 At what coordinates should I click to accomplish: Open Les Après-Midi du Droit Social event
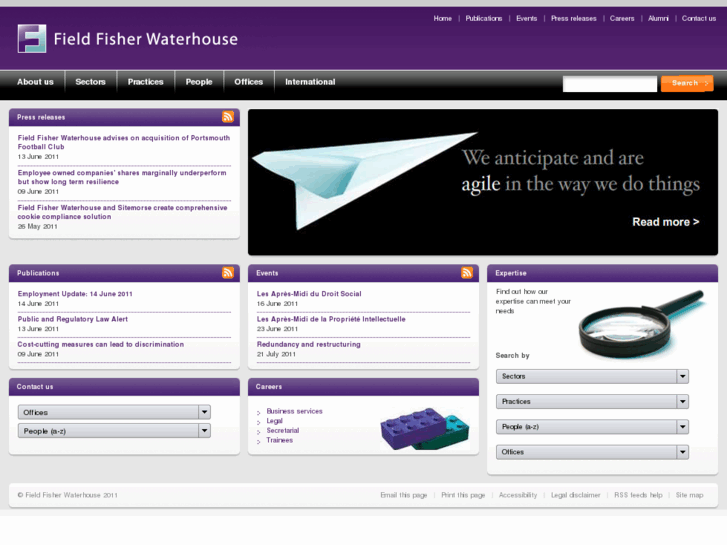(x=309, y=294)
